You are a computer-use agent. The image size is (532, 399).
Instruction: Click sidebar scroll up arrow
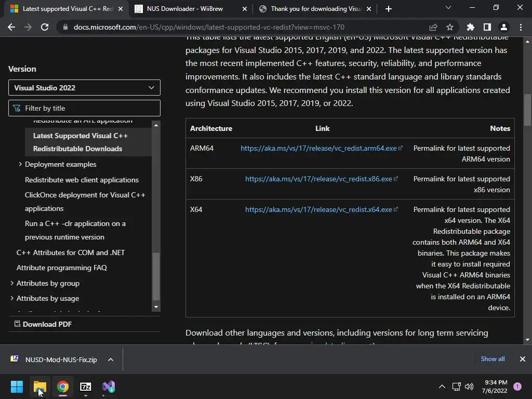[156, 125]
